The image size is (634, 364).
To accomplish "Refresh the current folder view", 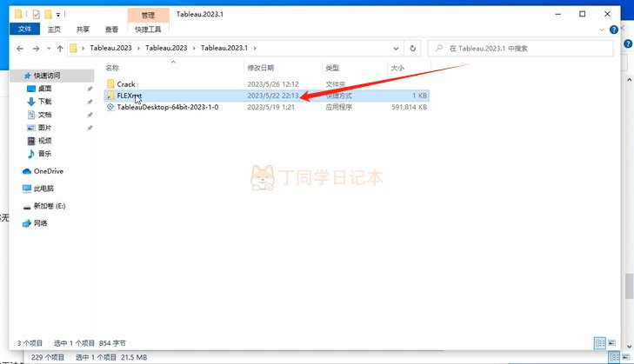I will 412,49.
